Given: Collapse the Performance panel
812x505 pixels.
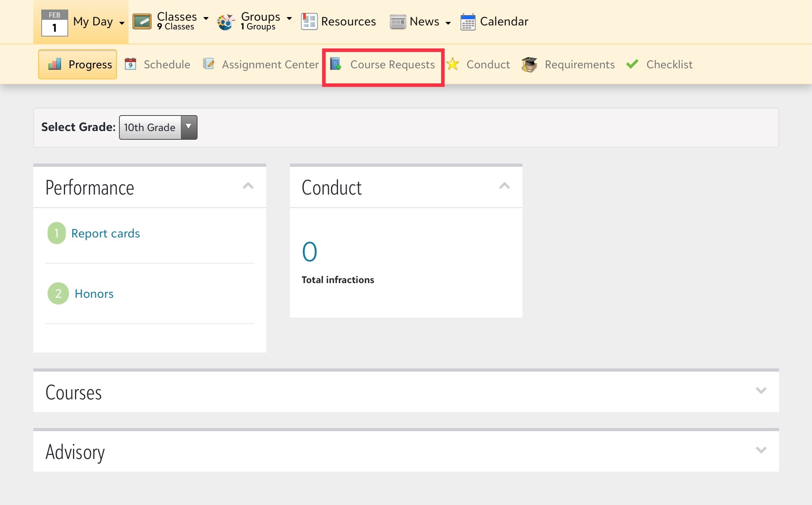Looking at the screenshot, I should 248,186.
